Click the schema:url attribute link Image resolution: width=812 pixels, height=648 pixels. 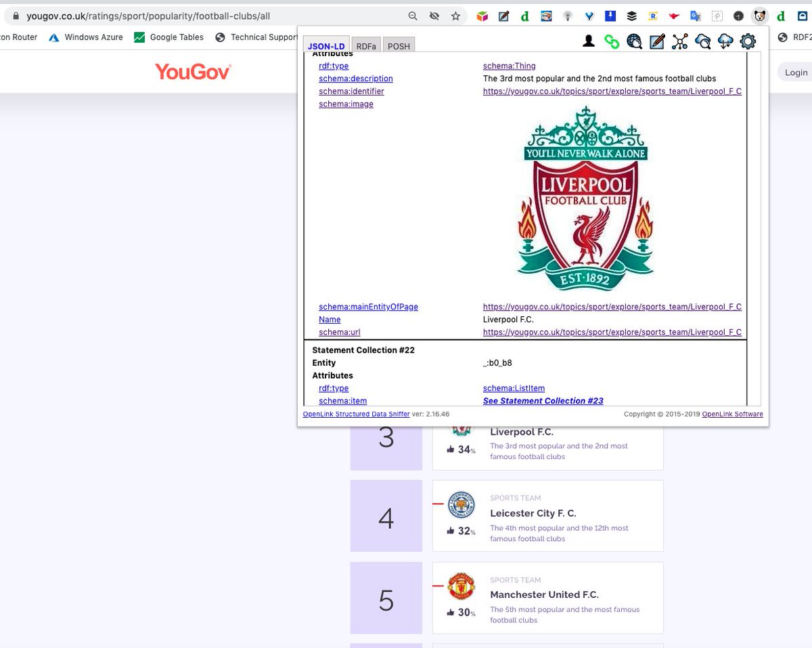pos(340,332)
